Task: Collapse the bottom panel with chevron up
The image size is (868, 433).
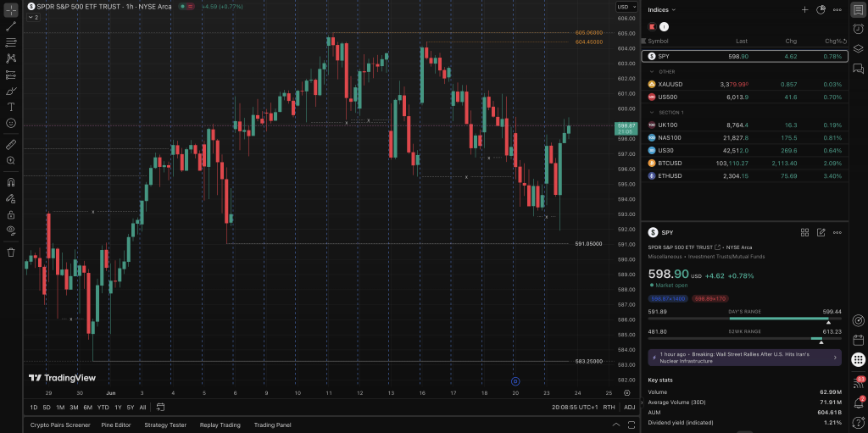Action: [616, 425]
